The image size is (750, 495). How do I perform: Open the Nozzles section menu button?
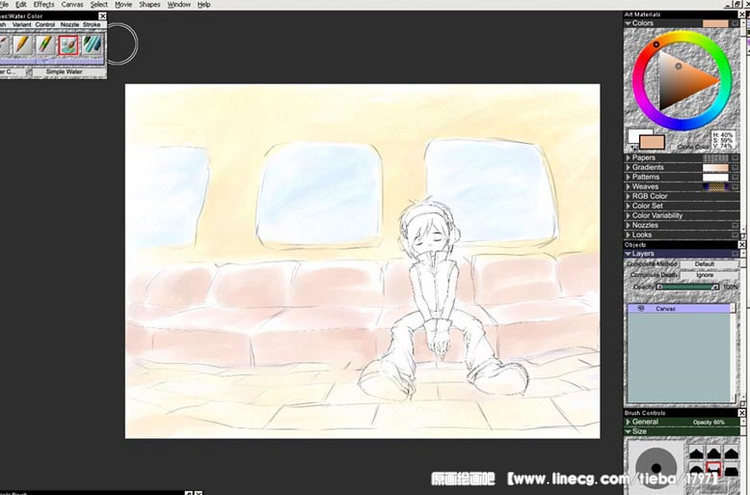(735, 225)
